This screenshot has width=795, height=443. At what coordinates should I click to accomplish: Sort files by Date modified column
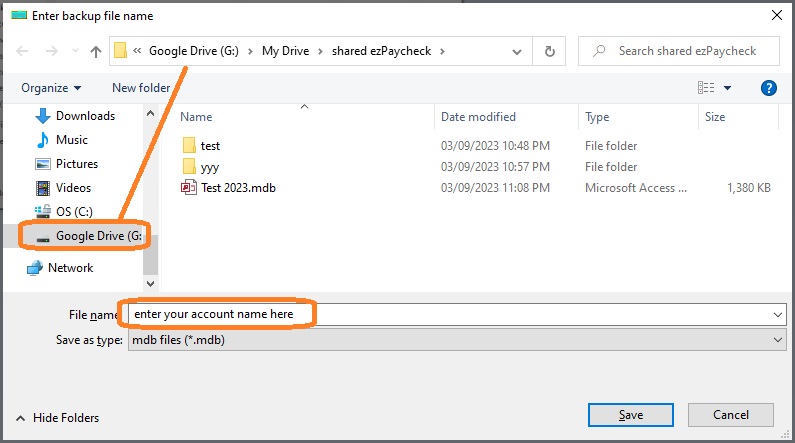tap(478, 117)
